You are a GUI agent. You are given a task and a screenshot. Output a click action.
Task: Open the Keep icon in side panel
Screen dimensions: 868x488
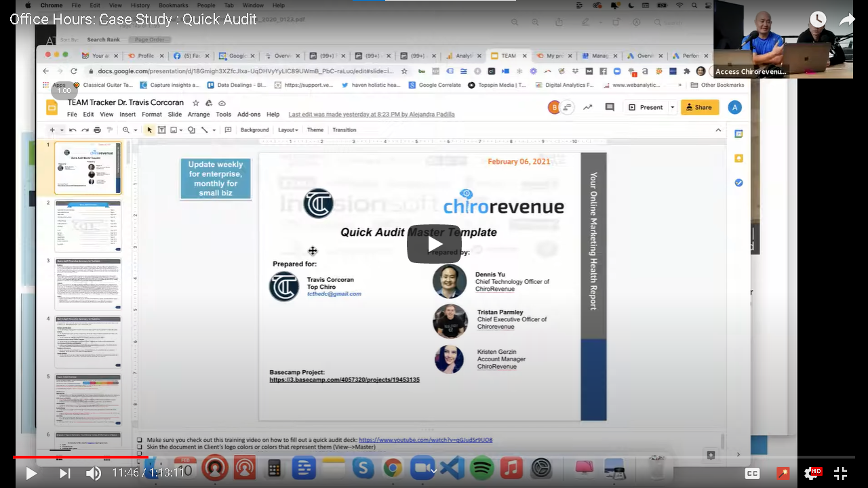click(738, 158)
